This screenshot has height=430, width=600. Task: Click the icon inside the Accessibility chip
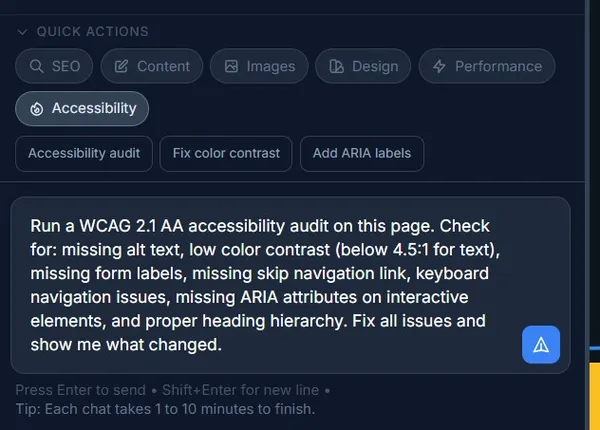37,109
